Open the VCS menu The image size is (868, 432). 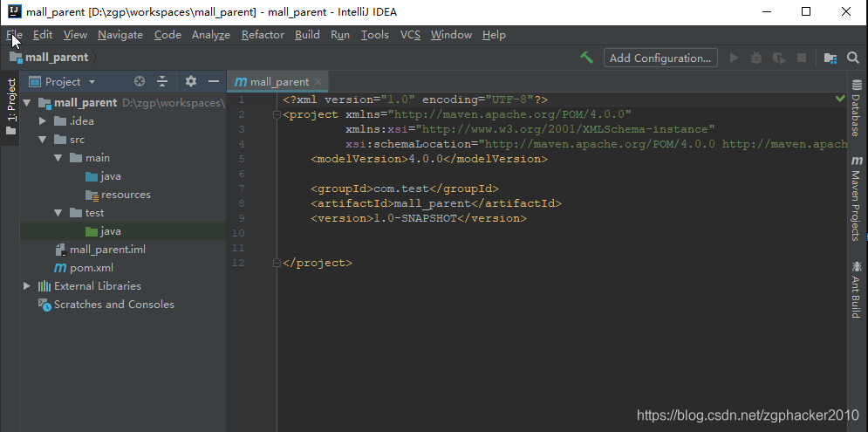point(410,35)
